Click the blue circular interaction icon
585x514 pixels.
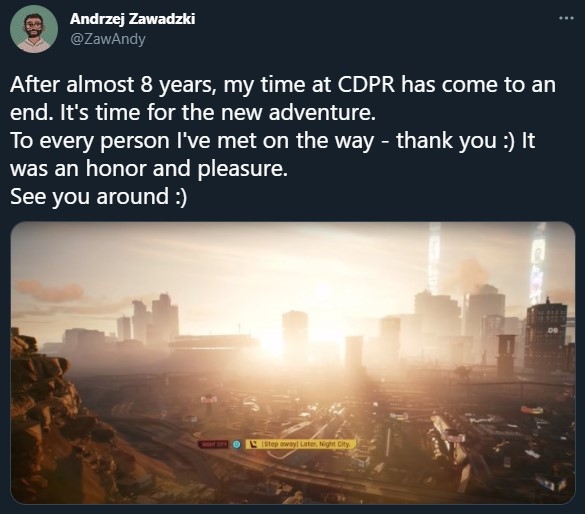pos(236,444)
